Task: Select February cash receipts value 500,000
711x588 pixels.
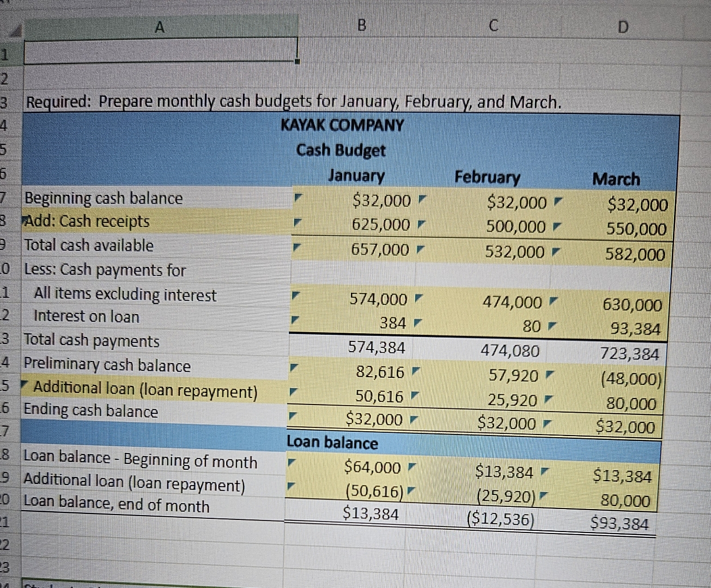Action: click(x=515, y=226)
